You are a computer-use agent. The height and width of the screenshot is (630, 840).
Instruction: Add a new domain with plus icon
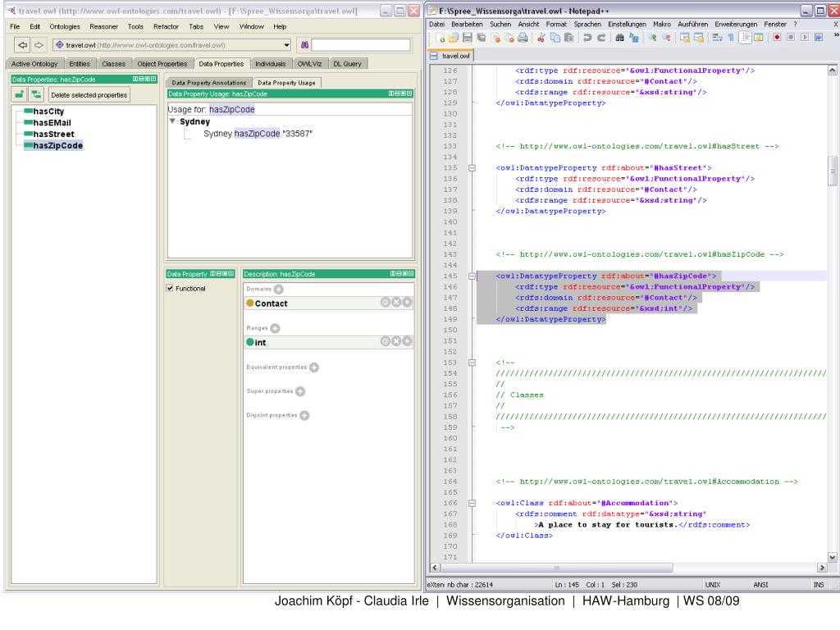(x=279, y=289)
